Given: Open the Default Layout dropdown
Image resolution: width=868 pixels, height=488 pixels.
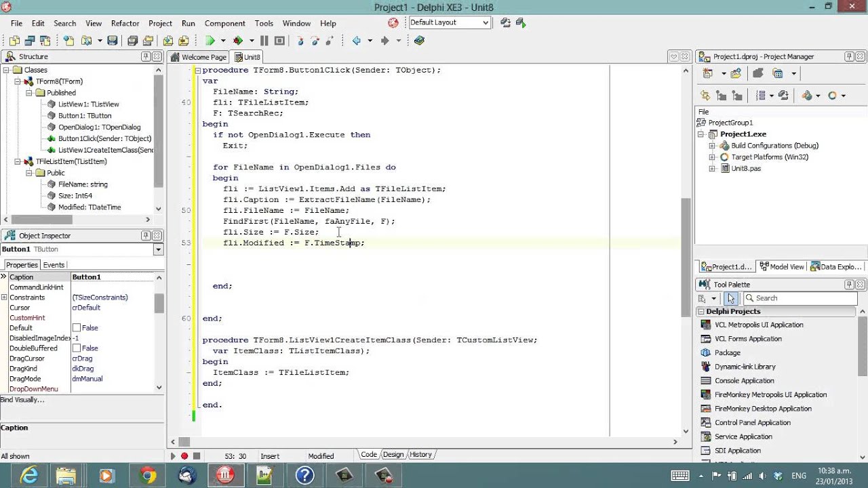Looking at the screenshot, I should point(486,22).
